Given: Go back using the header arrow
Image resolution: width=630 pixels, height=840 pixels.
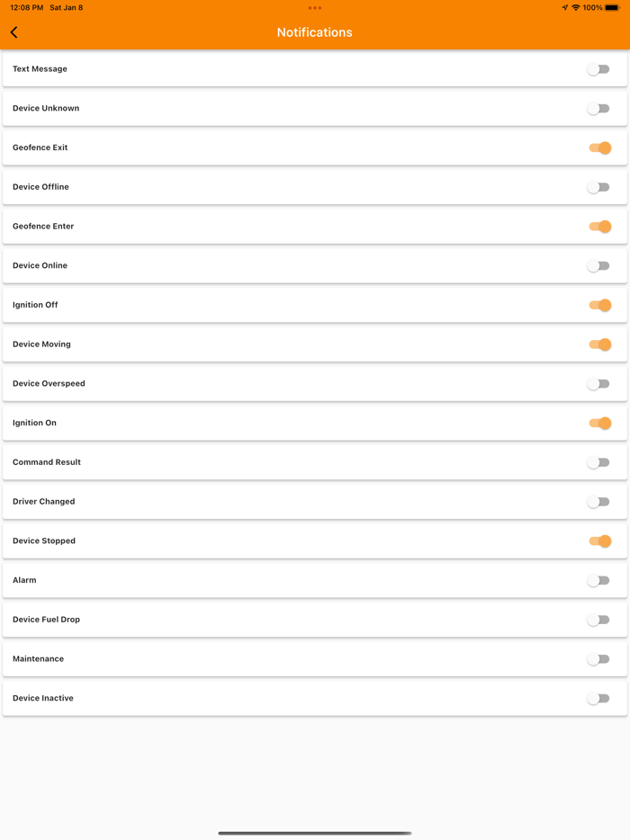Looking at the screenshot, I should [14, 32].
